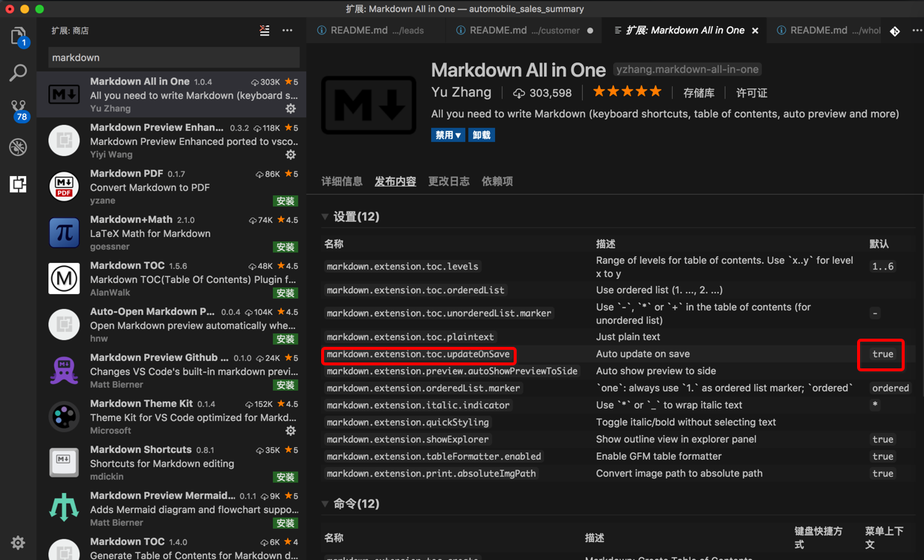Image resolution: width=924 pixels, height=560 pixels.
Task: Open the Search view in activity bar
Action: click(x=18, y=72)
